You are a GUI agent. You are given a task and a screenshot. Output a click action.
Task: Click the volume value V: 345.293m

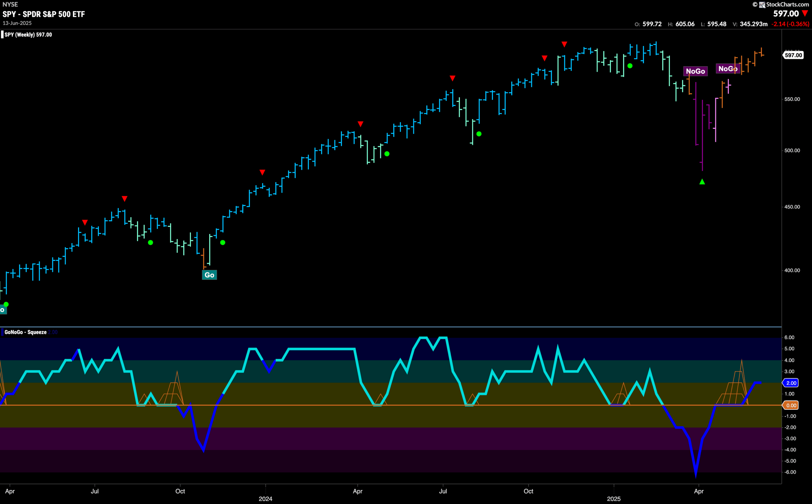[750, 24]
